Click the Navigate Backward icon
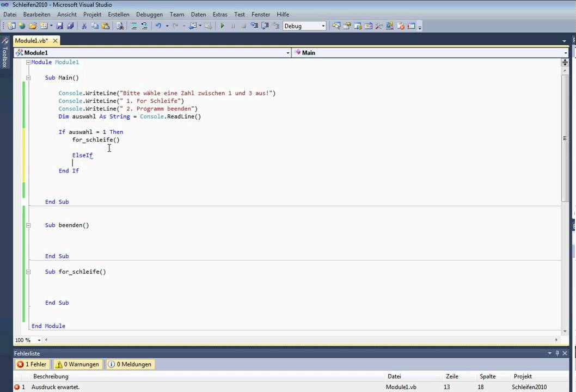This screenshot has height=392, width=576. click(x=193, y=26)
